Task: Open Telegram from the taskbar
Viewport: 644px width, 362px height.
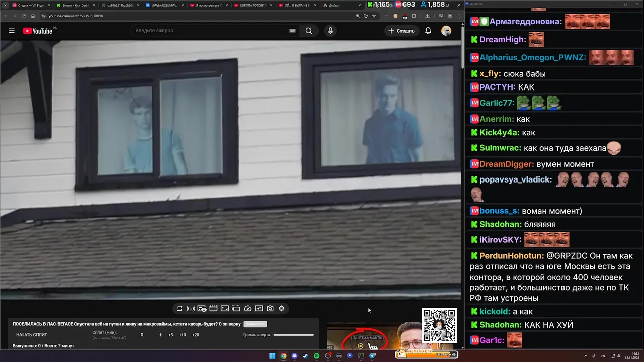Action: click(x=373, y=356)
